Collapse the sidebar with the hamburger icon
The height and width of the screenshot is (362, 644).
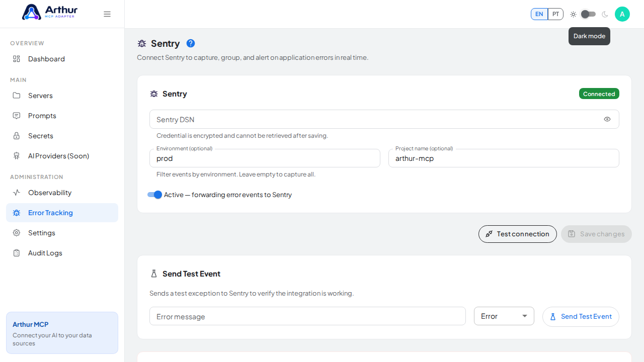coord(107,14)
